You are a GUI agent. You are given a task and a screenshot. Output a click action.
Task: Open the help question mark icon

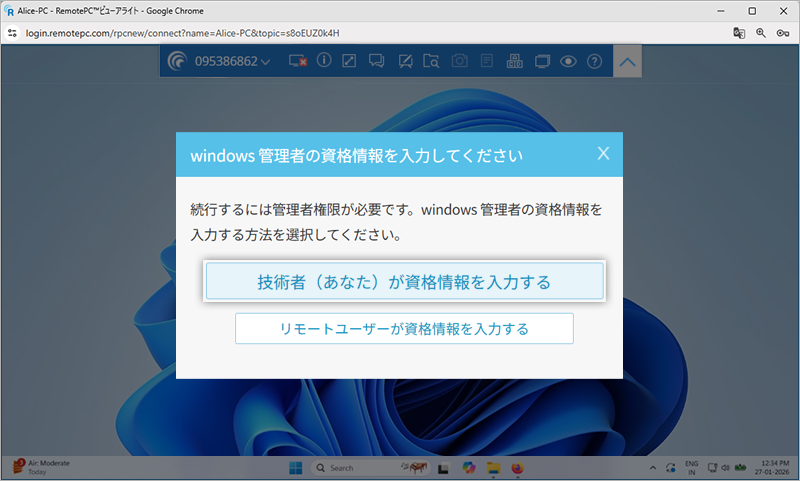(594, 61)
